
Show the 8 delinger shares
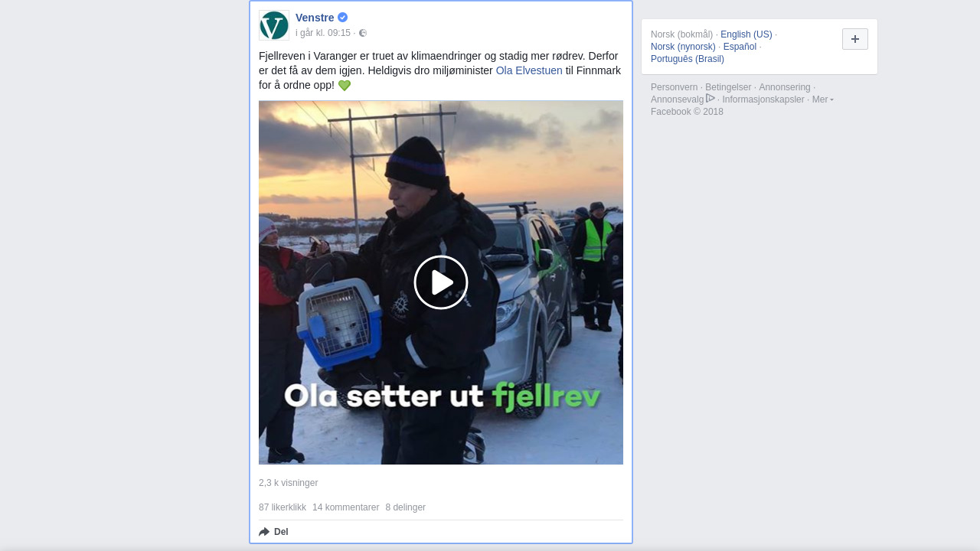(x=406, y=507)
